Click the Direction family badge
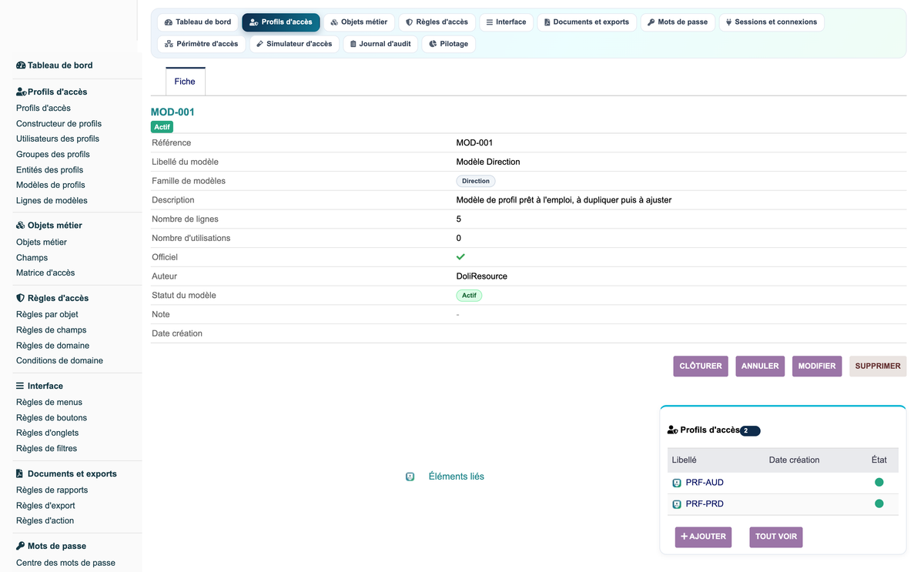Viewport: 924px width, 572px height. [x=476, y=181]
